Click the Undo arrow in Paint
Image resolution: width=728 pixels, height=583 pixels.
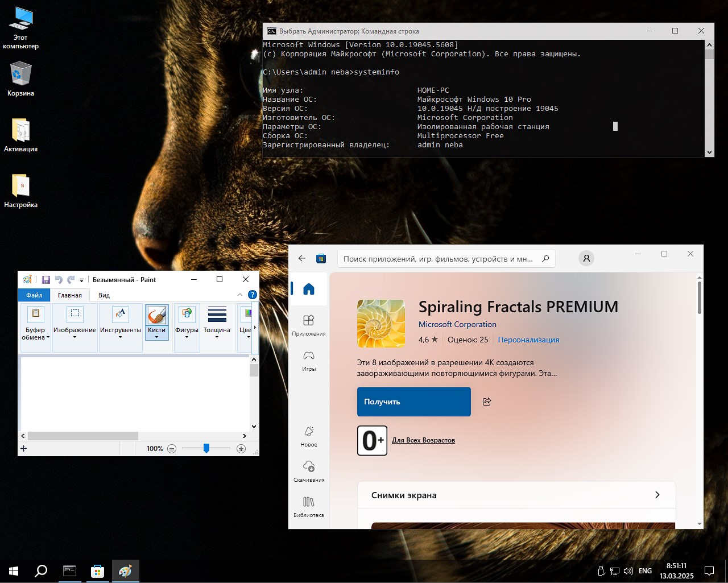tap(59, 280)
